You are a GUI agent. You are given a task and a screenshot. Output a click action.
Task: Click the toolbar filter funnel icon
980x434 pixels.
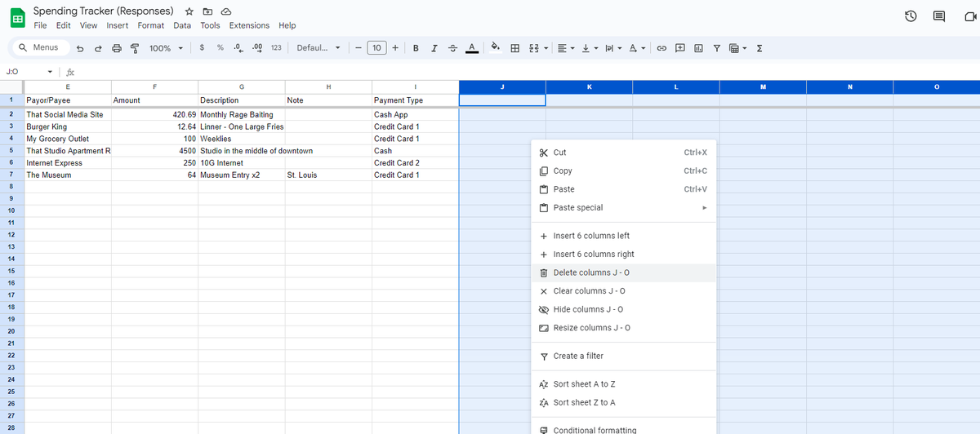tap(716, 48)
